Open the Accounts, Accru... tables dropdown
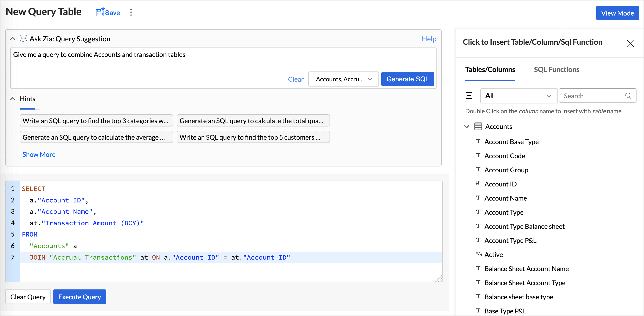This screenshot has width=644, height=316. (x=343, y=79)
